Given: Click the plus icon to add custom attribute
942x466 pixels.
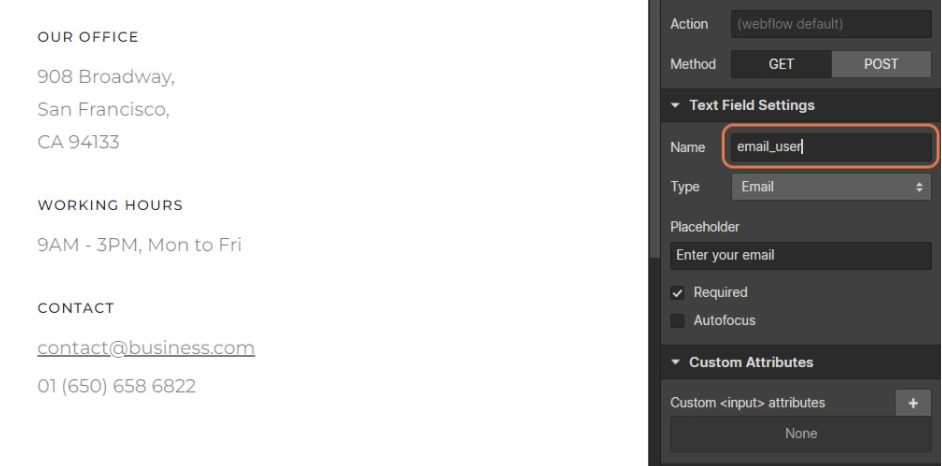Looking at the screenshot, I should point(912,402).
